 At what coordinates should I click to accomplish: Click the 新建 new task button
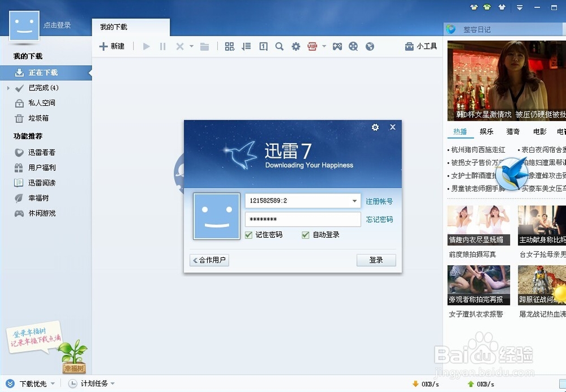coord(112,46)
